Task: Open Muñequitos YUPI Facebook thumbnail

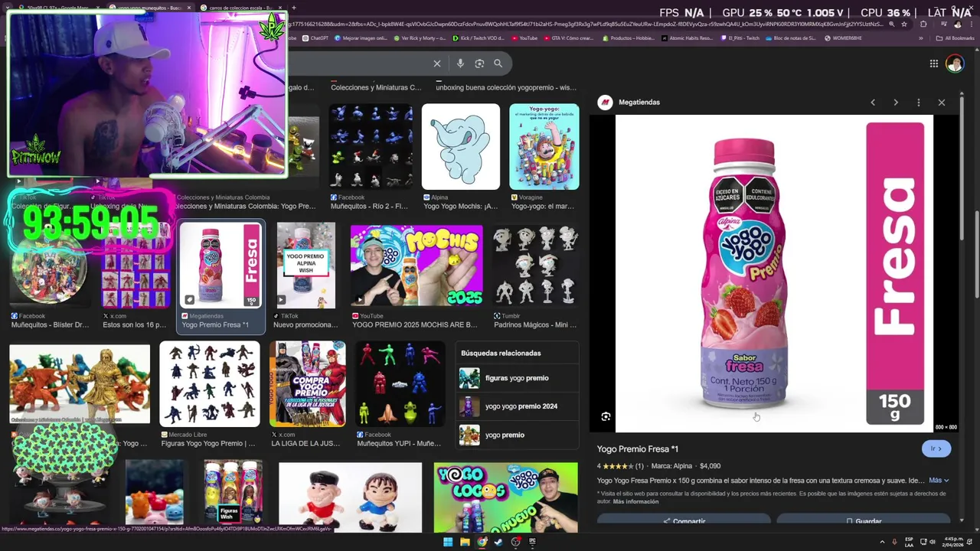Action: [400, 384]
